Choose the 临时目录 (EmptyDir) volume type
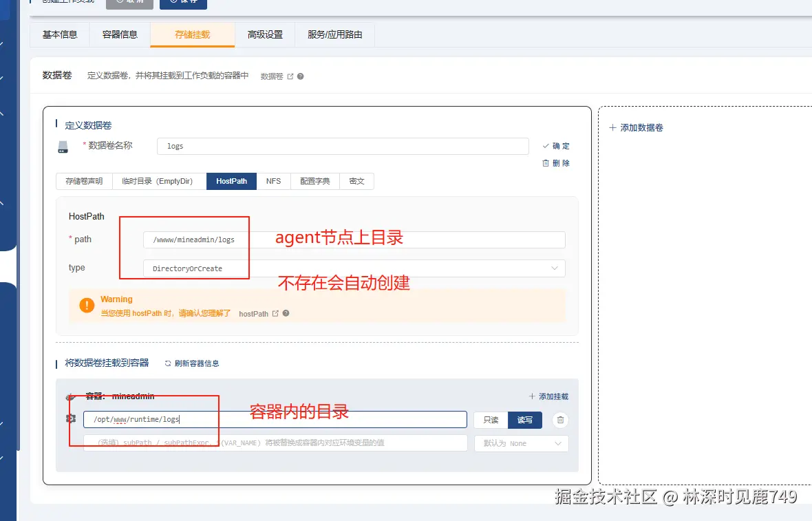Viewport: 812px width, 521px height. [x=160, y=181]
